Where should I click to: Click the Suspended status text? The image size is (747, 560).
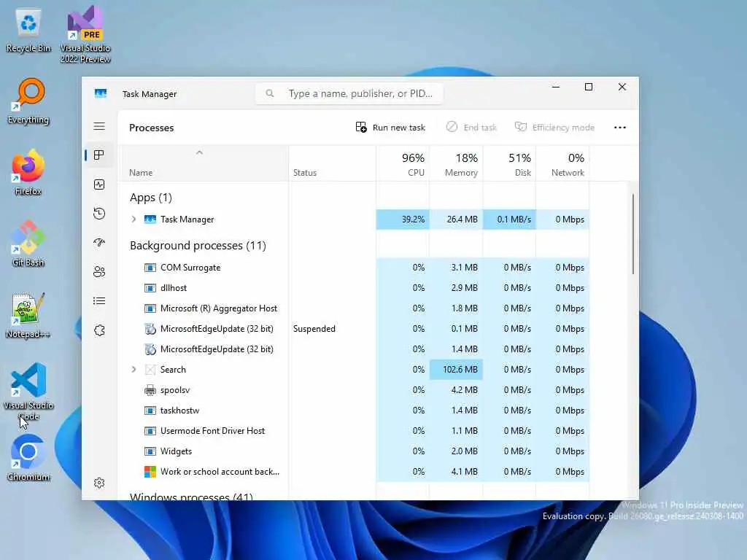click(x=314, y=329)
